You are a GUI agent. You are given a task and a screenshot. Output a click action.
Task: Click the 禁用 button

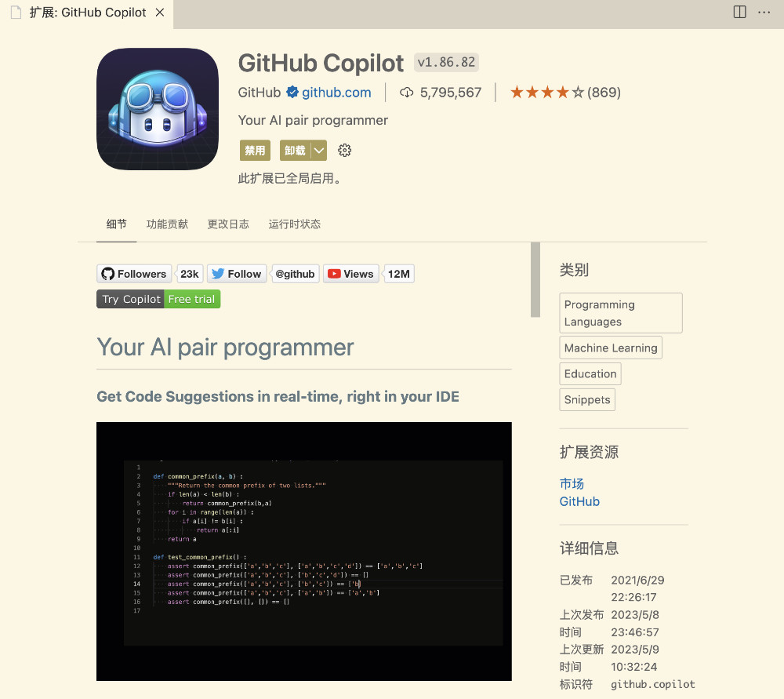point(255,150)
